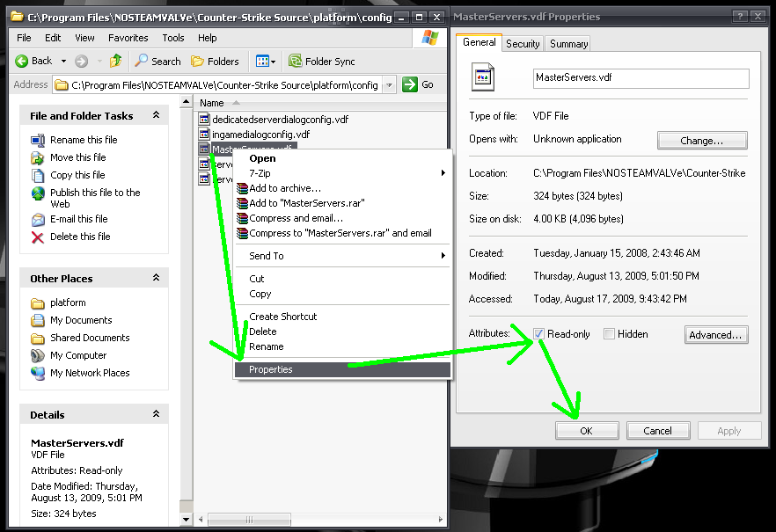Click the Up folder toolbar icon
This screenshot has height=532, width=776.
(115, 61)
